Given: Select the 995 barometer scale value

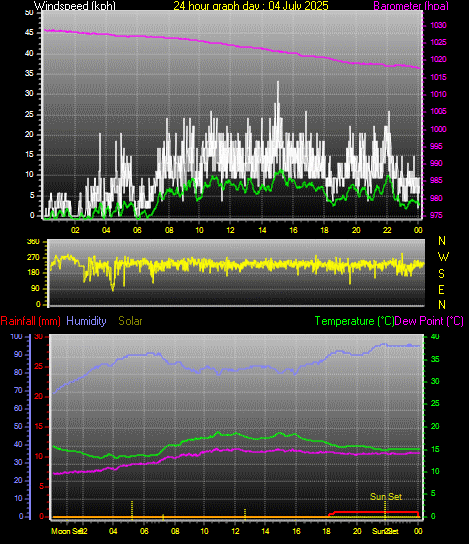Looking at the screenshot, I should point(436,146).
